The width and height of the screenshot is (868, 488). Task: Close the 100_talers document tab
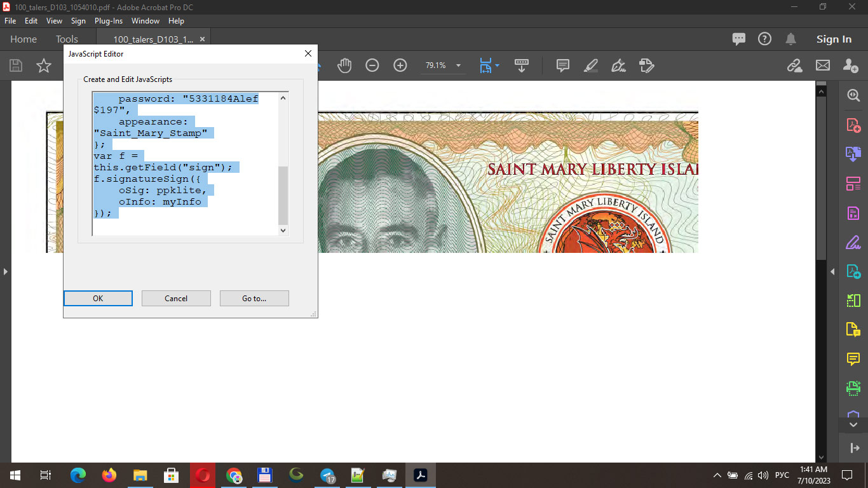click(203, 39)
